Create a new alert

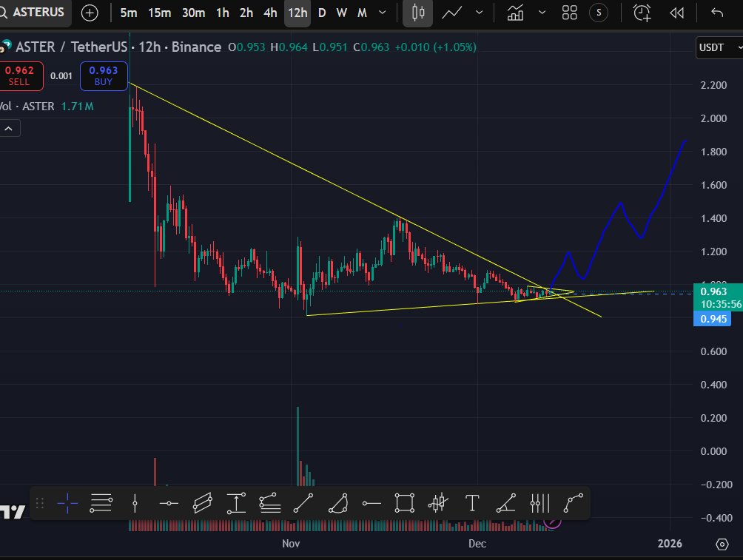point(641,13)
